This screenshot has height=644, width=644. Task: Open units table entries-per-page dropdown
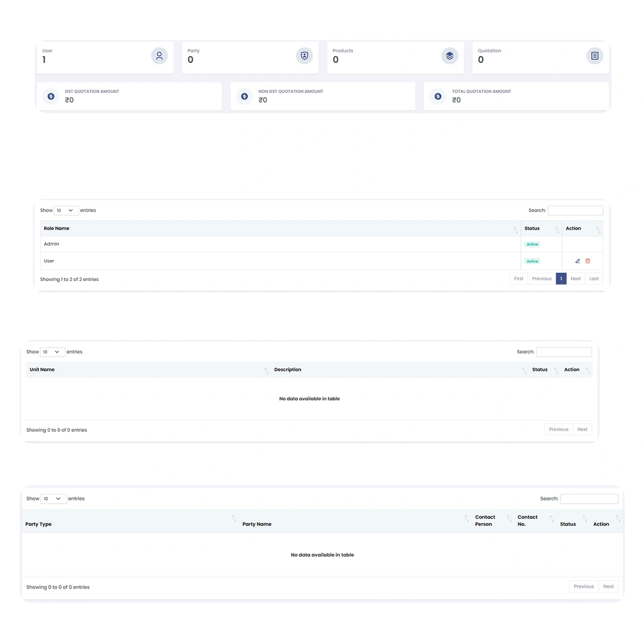pyautogui.click(x=52, y=352)
